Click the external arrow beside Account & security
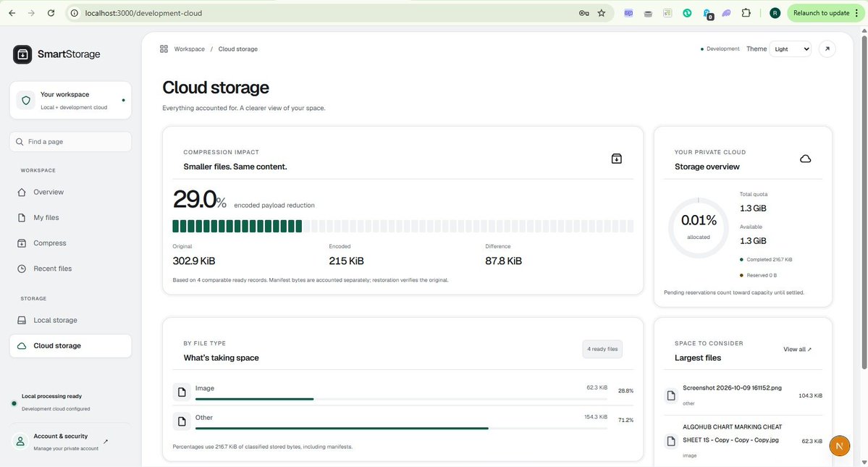This screenshot has width=868, height=467. coord(106,441)
